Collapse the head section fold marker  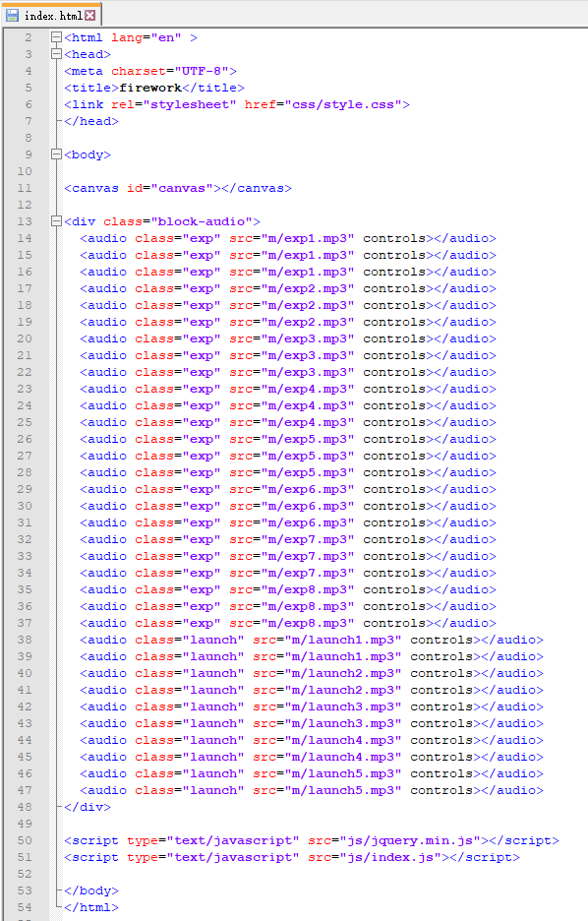56,54
